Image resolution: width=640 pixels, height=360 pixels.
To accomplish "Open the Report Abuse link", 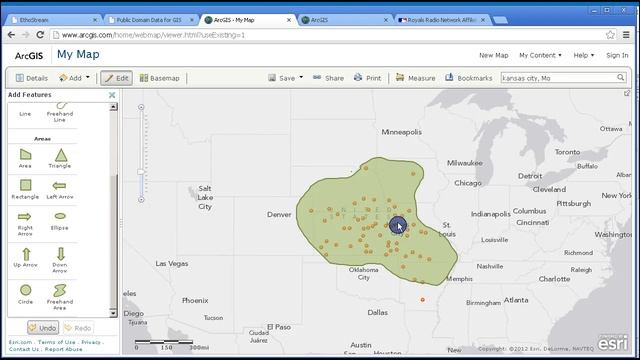I will click(x=63, y=349).
